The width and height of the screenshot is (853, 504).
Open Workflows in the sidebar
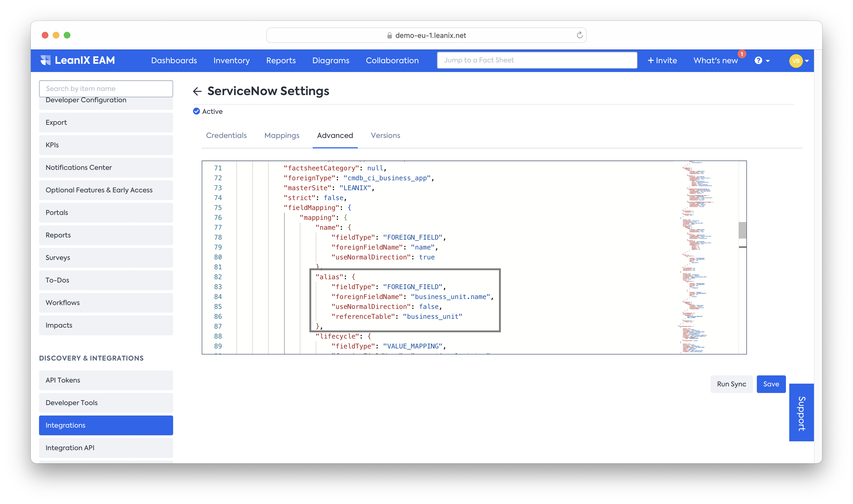106,303
